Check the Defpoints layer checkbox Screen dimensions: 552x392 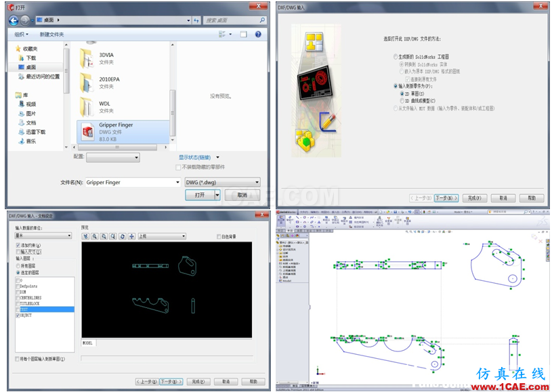pyautogui.click(x=18, y=286)
